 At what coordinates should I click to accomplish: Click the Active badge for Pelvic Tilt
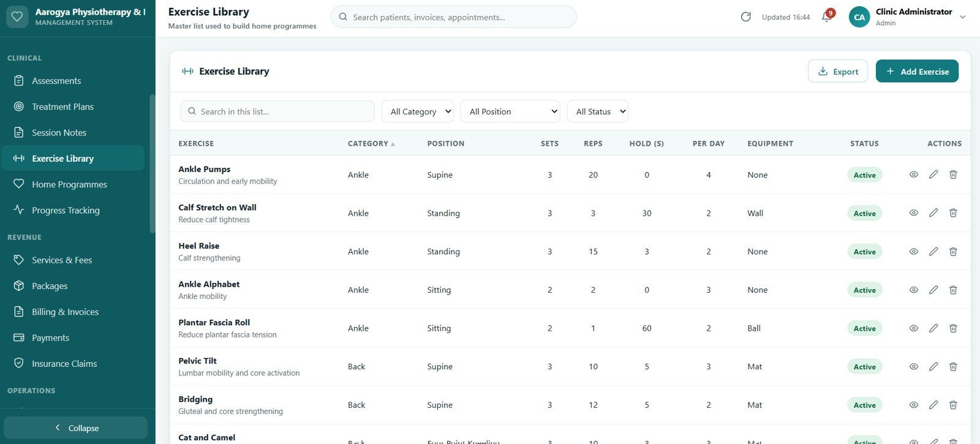point(864,367)
